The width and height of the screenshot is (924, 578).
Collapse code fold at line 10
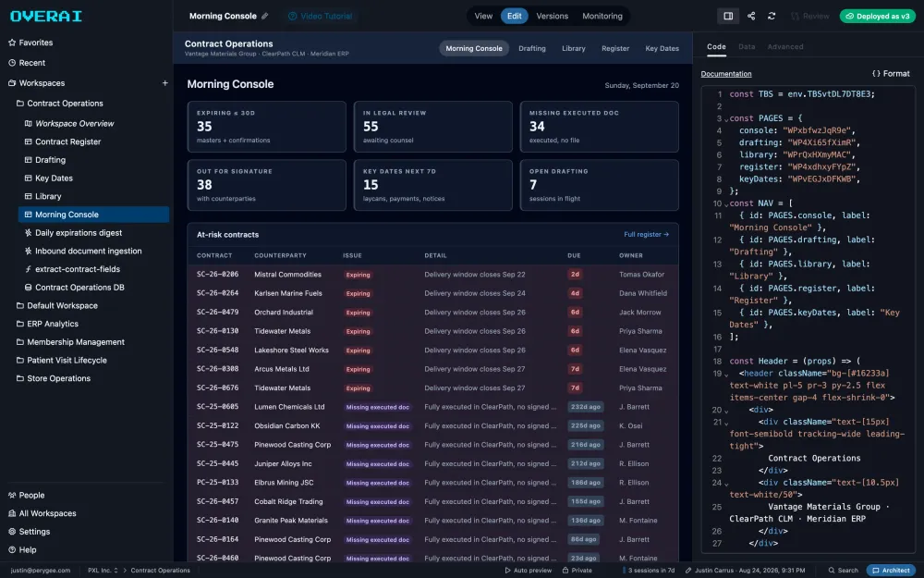pos(726,204)
